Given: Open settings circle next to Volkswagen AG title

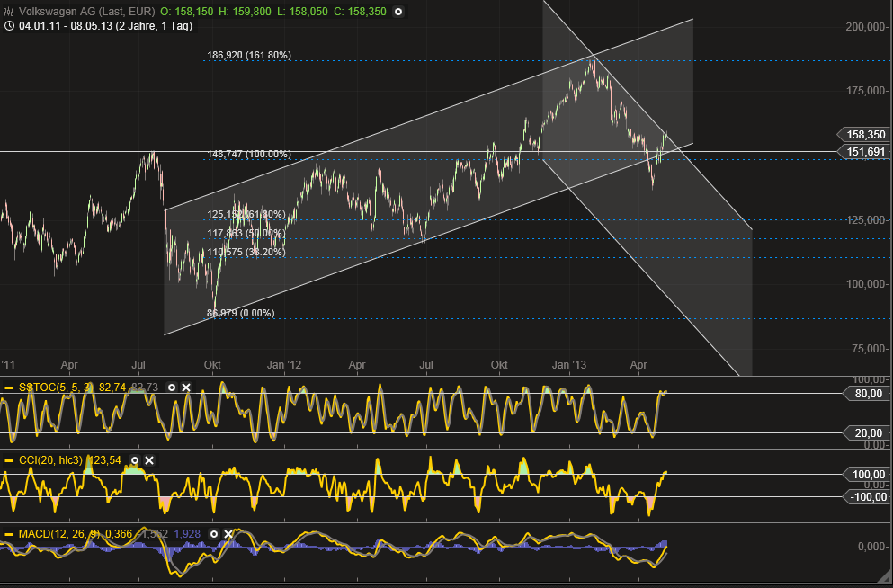Looking at the screenshot, I should click(398, 12).
